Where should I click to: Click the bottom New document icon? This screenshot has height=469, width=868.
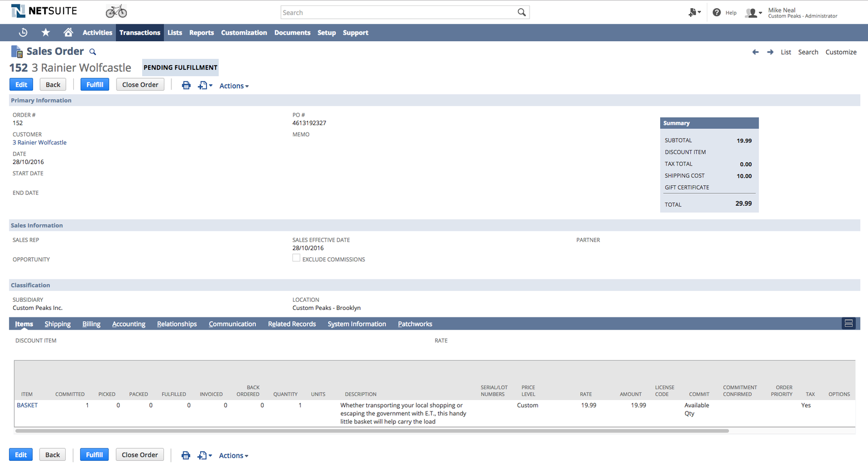(x=202, y=455)
